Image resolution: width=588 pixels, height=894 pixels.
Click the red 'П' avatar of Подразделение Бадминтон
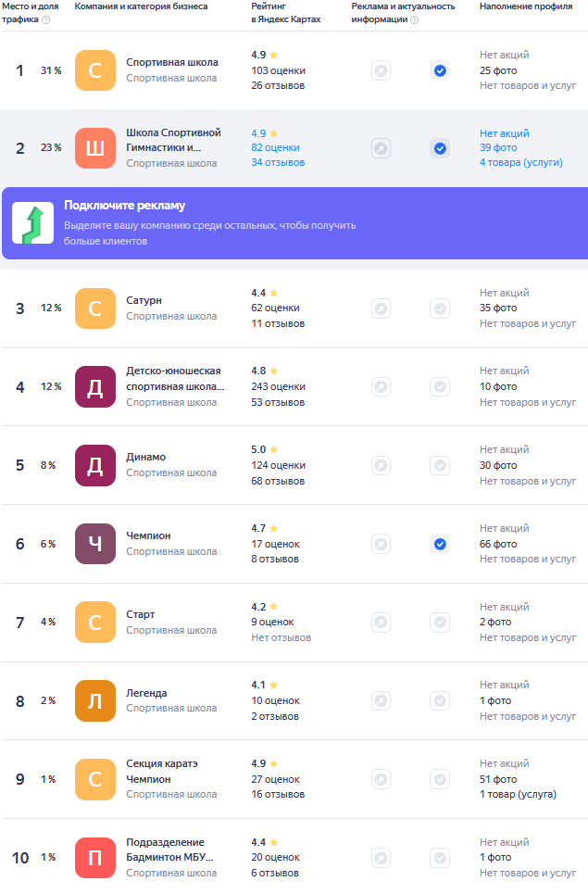pos(95,858)
